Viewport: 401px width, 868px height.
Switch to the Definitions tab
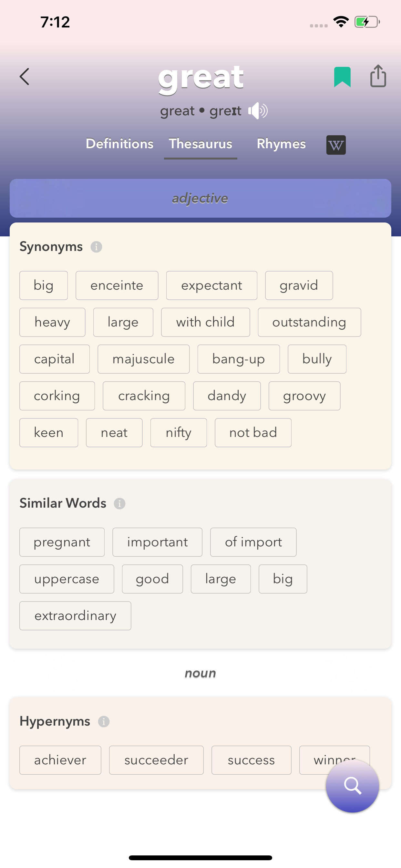pyautogui.click(x=120, y=144)
